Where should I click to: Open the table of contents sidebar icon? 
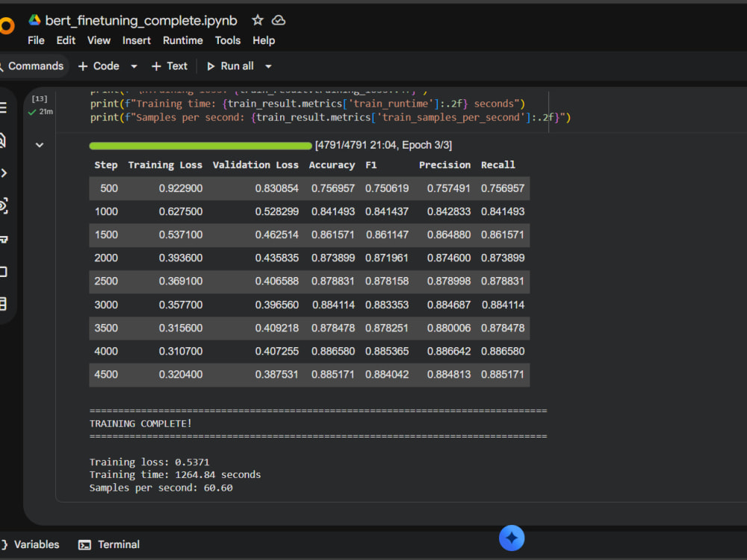click(x=3, y=108)
